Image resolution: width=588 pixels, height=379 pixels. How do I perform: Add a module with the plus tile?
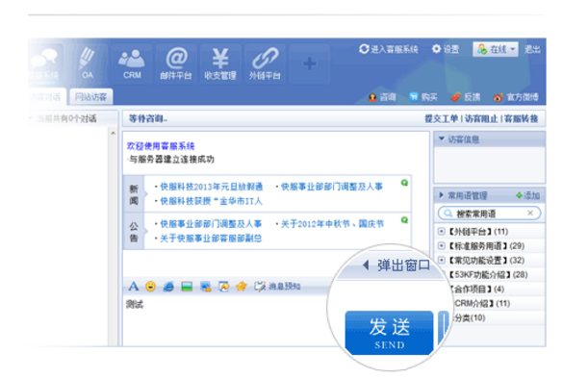tap(309, 63)
